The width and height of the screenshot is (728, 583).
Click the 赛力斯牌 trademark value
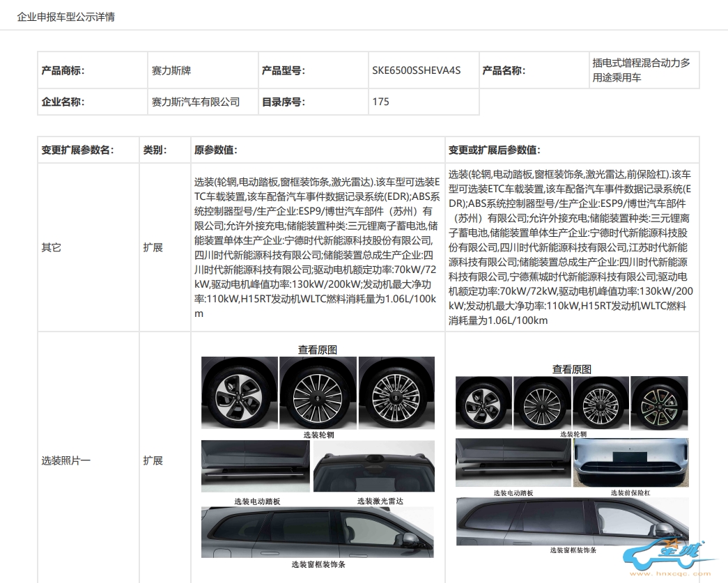171,70
